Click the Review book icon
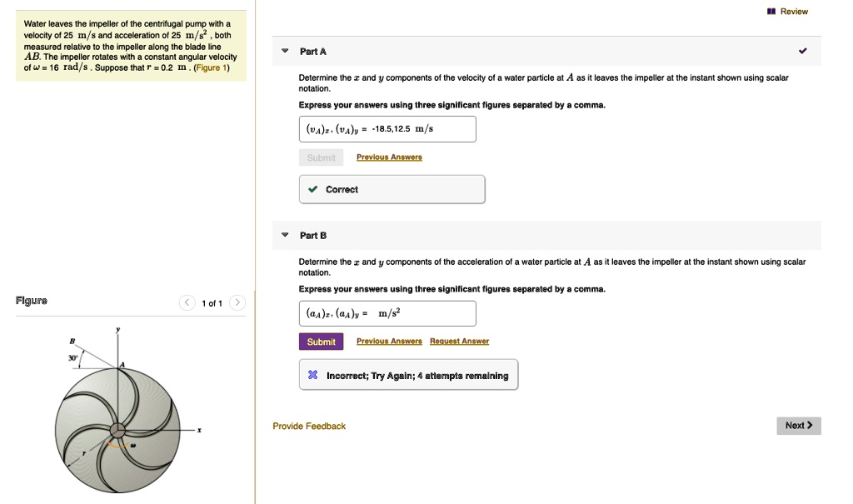This screenshot has height=504, width=853. click(x=771, y=12)
